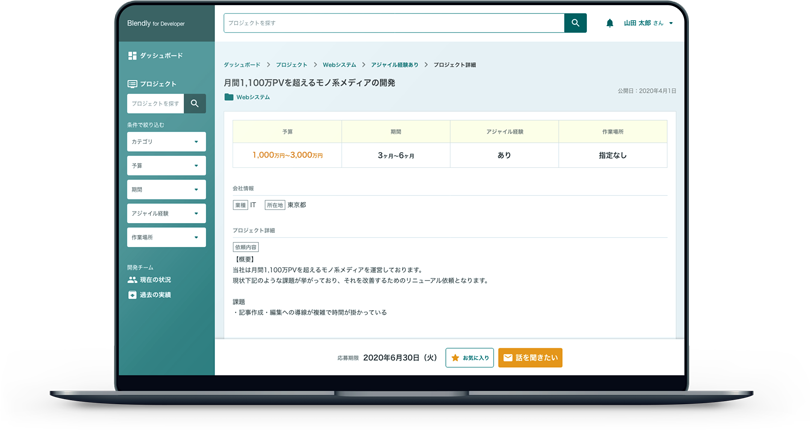
Task: Expand the カテゴリ filter dropdown
Action: coord(166,142)
